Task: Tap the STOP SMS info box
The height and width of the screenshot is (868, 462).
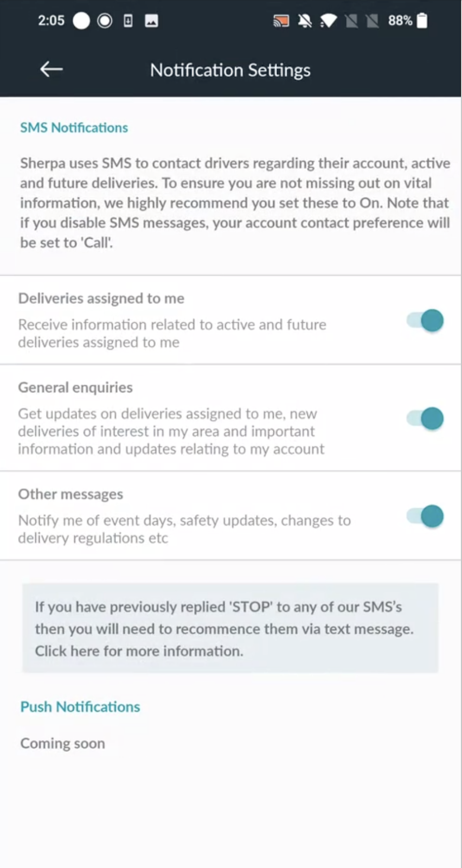Action: [230, 628]
